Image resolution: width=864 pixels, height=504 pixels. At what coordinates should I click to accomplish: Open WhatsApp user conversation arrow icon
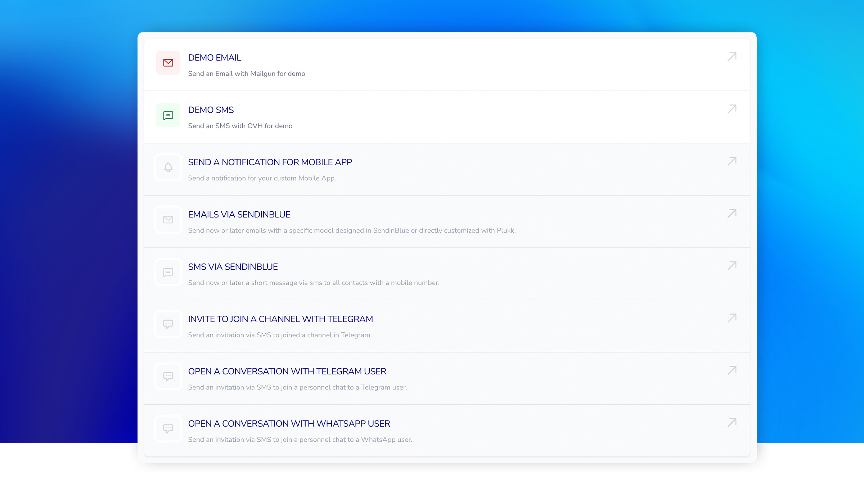(x=732, y=423)
